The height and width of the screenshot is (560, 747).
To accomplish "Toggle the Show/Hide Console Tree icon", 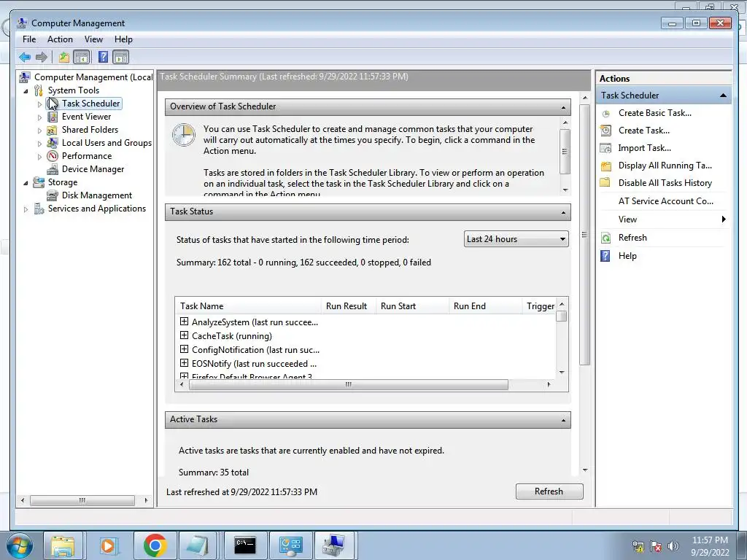I will pos(82,57).
